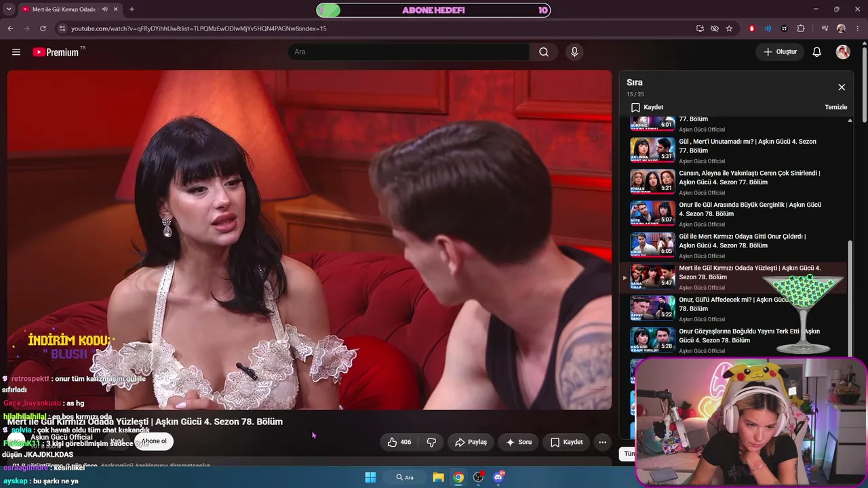Open Discord from the taskbar
868x488 pixels.
tap(499, 477)
